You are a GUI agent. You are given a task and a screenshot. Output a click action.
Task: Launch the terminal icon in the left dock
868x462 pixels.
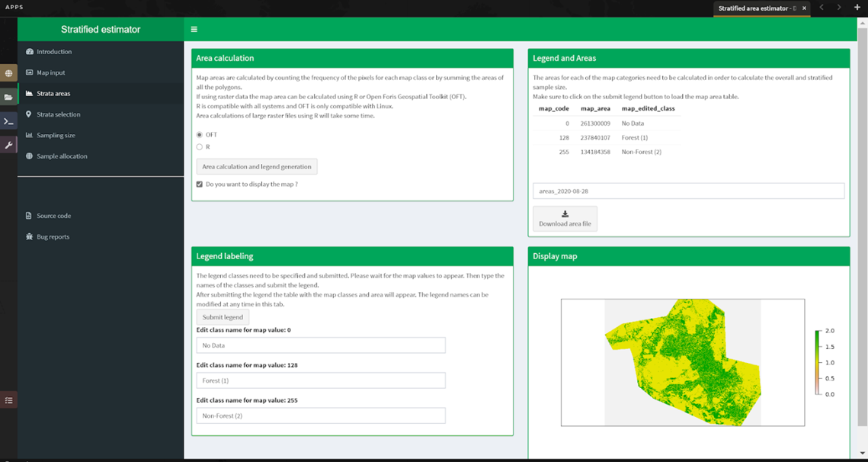click(8, 120)
